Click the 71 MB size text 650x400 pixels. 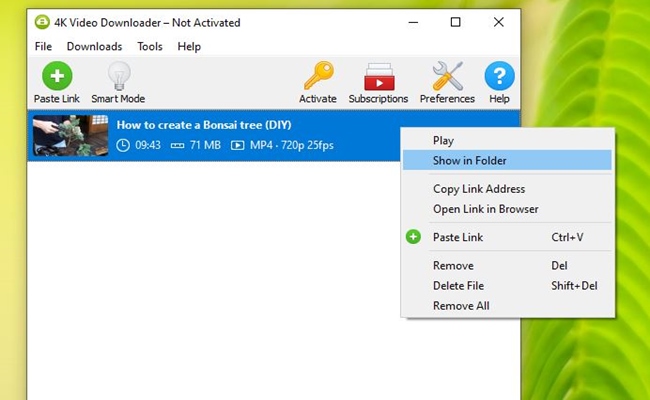coord(205,145)
